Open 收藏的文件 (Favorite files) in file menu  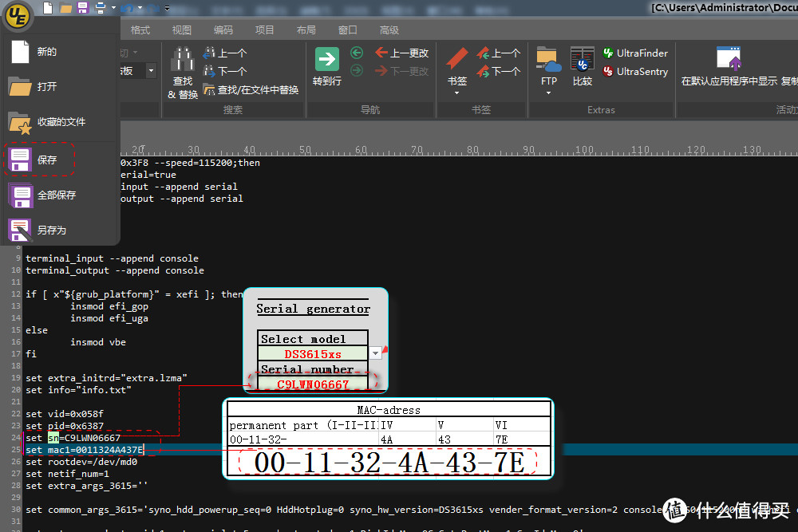tap(60, 122)
